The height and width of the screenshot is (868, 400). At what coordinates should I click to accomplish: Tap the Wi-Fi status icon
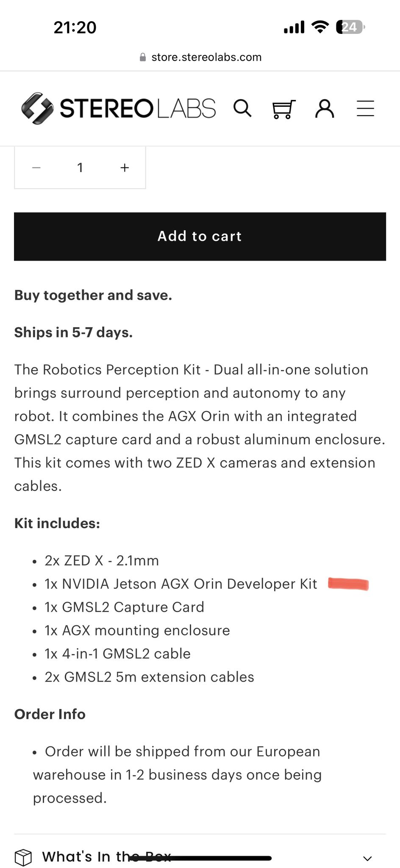point(320,27)
